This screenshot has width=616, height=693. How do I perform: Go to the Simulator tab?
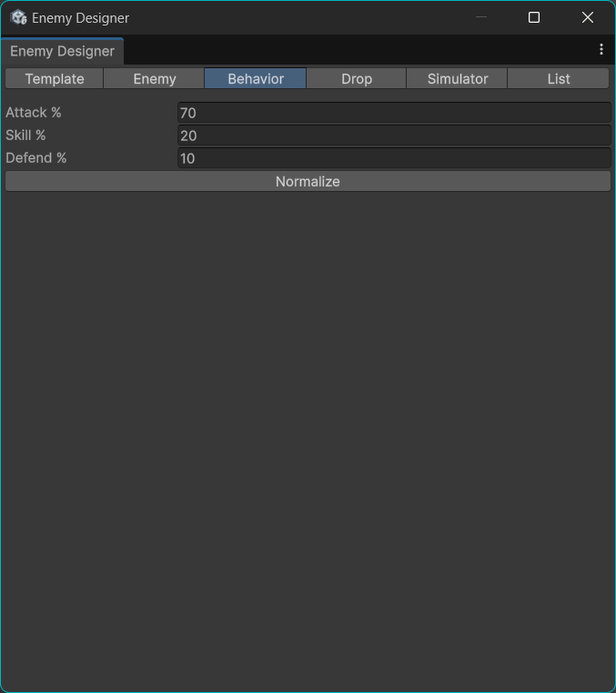(458, 79)
